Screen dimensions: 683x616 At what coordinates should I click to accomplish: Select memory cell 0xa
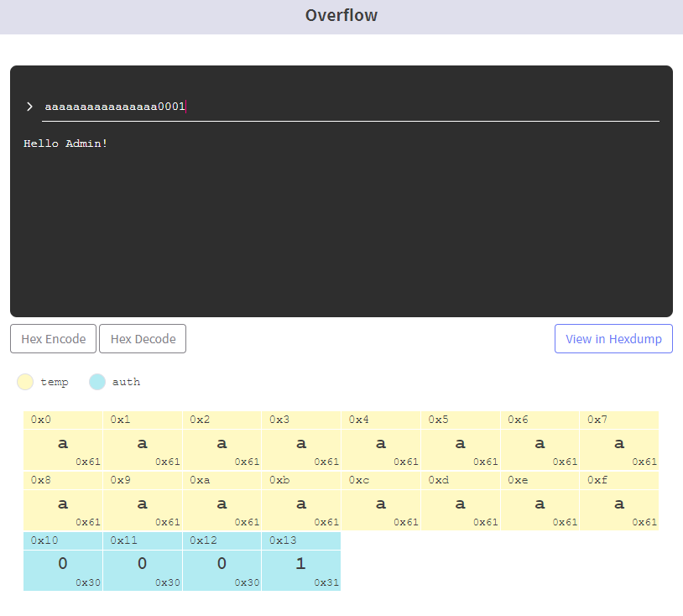tap(222, 501)
